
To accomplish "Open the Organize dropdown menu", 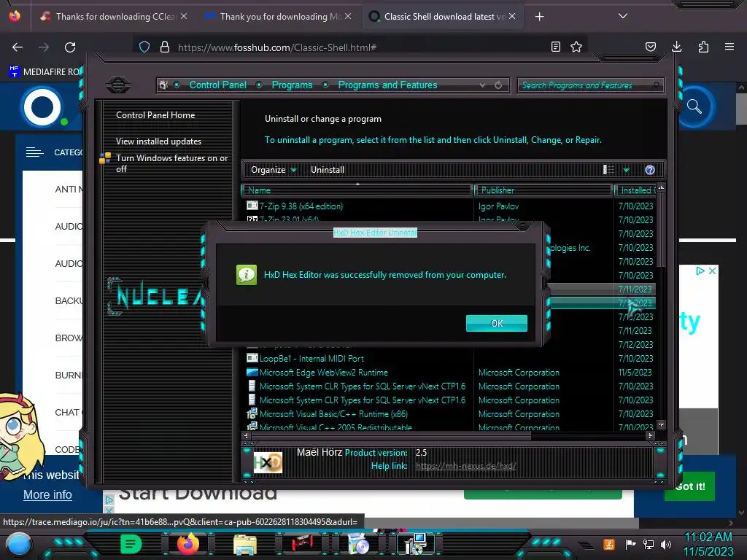I will [274, 170].
